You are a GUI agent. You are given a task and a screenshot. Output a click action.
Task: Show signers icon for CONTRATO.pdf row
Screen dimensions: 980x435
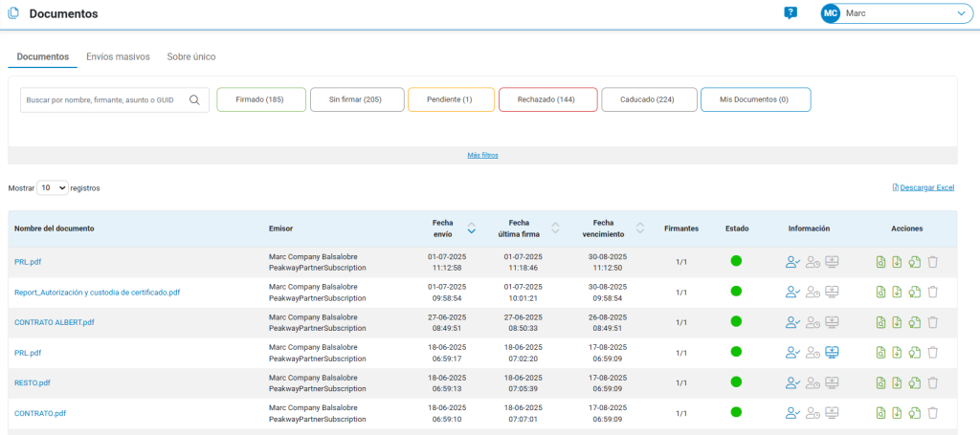792,412
